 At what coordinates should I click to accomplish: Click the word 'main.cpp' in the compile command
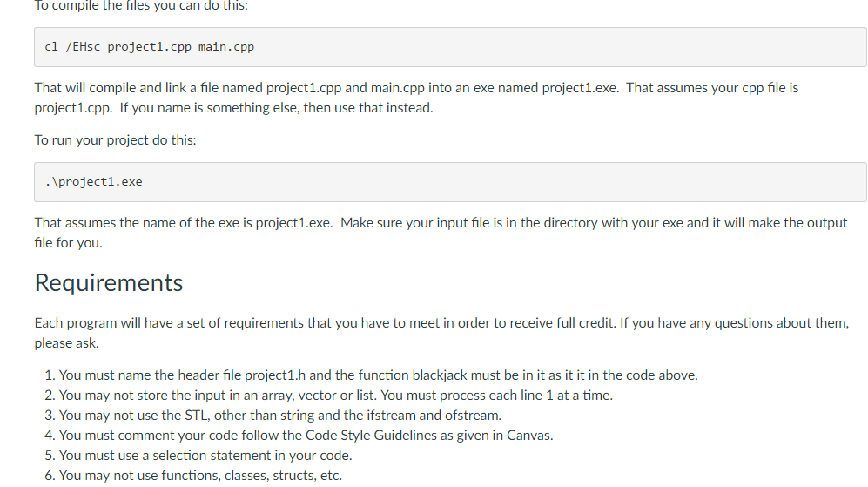point(226,47)
